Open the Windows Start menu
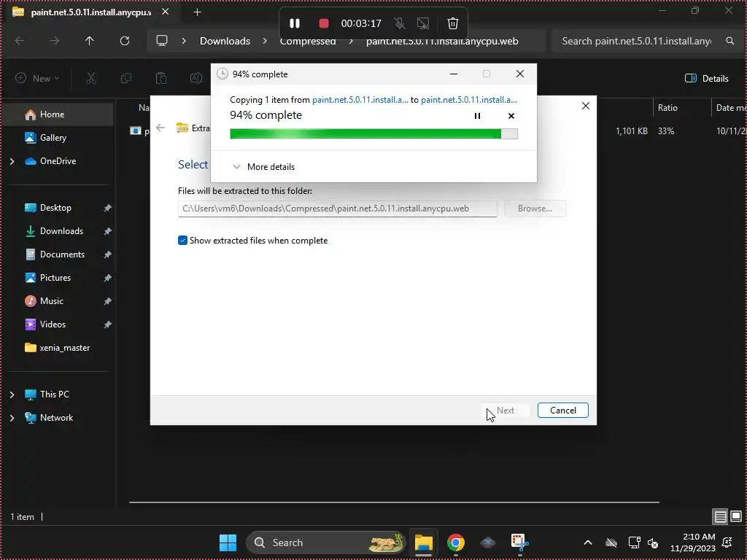747x560 pixels. pos(228,542)
